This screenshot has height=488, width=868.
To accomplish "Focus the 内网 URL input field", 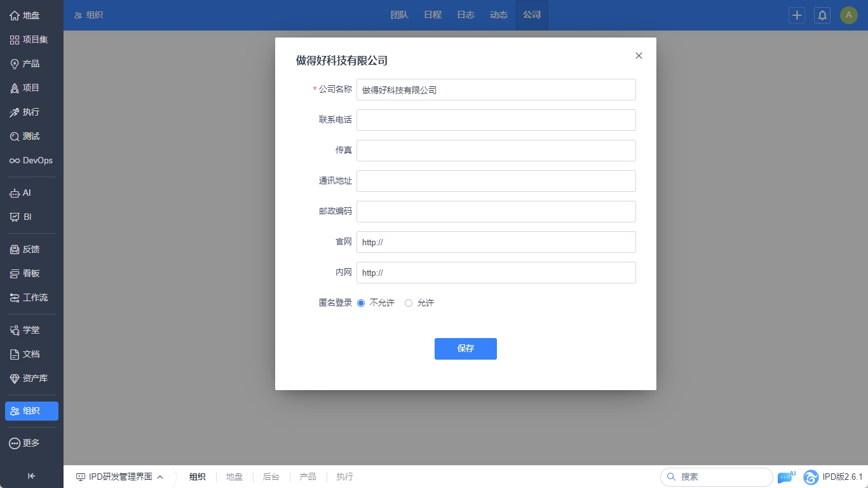I will click(x=496, y=273).
